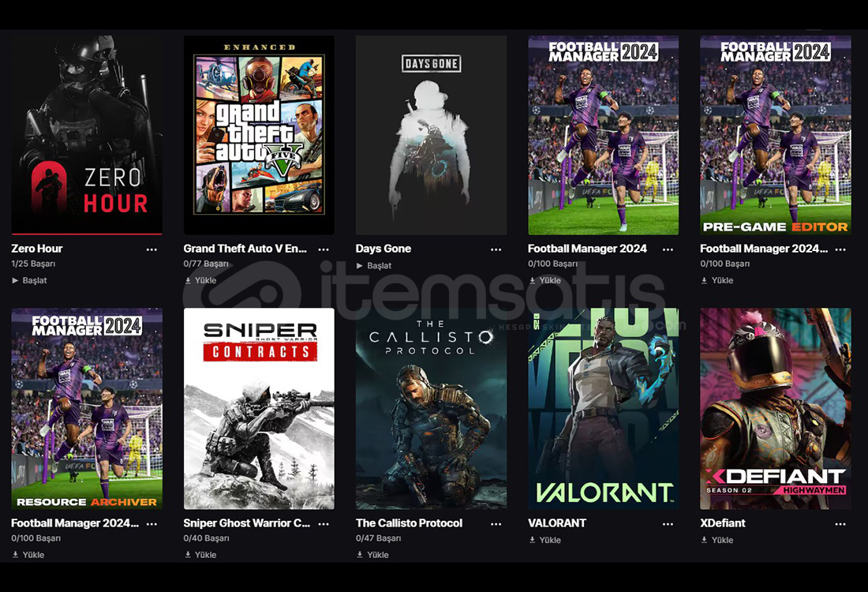Open the three-dot menu for XDefiant

840,523
